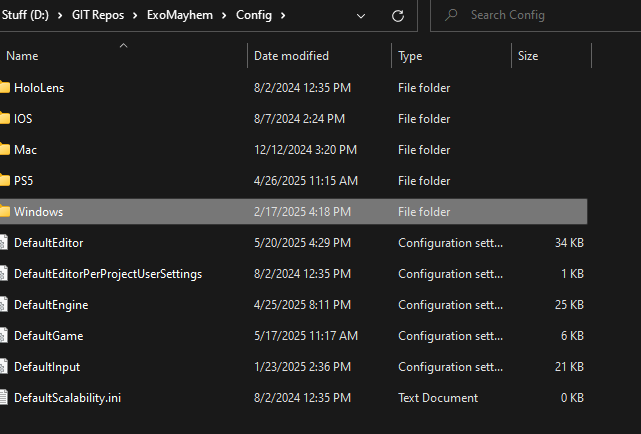Click the HoloLens folder icon
Screen dimensions: 641x434
pyautogui.click(x=4, y=88)
